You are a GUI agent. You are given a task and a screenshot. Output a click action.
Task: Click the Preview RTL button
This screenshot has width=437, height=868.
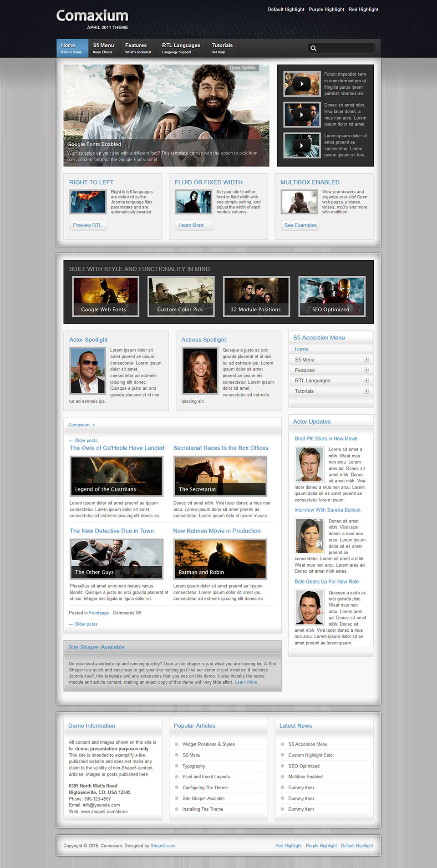tap(87, 225)
